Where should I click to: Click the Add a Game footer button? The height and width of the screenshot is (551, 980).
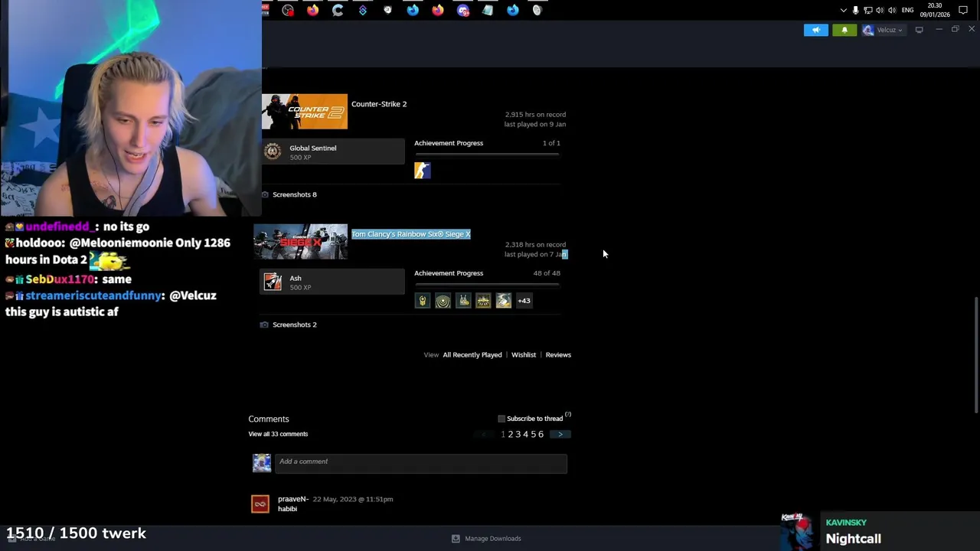[x=31, y=539]
